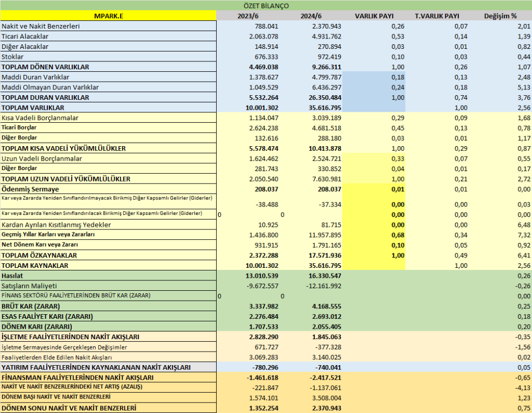Screen dimensions: 532x413
Task: Click the DÖNEM KARI (ZARARI) label cell
Action: coord(108,327)
